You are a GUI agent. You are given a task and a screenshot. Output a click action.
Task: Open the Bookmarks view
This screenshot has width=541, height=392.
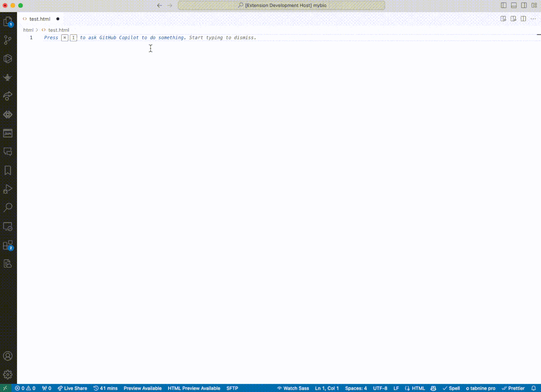coord(8,170)
